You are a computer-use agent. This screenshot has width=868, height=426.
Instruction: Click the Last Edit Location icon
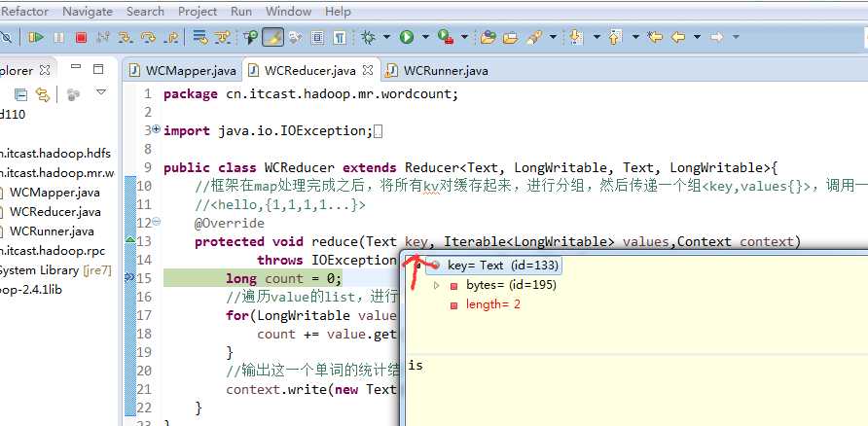[655, 37]
